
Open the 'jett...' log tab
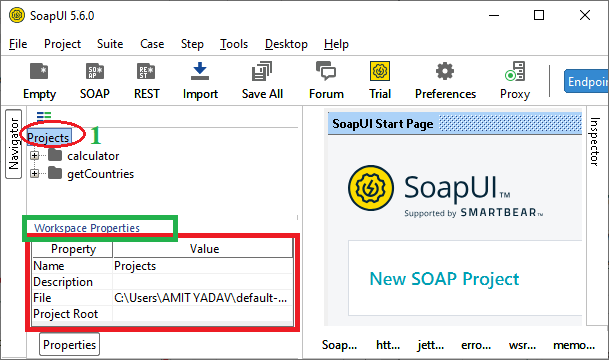(430, 345)
